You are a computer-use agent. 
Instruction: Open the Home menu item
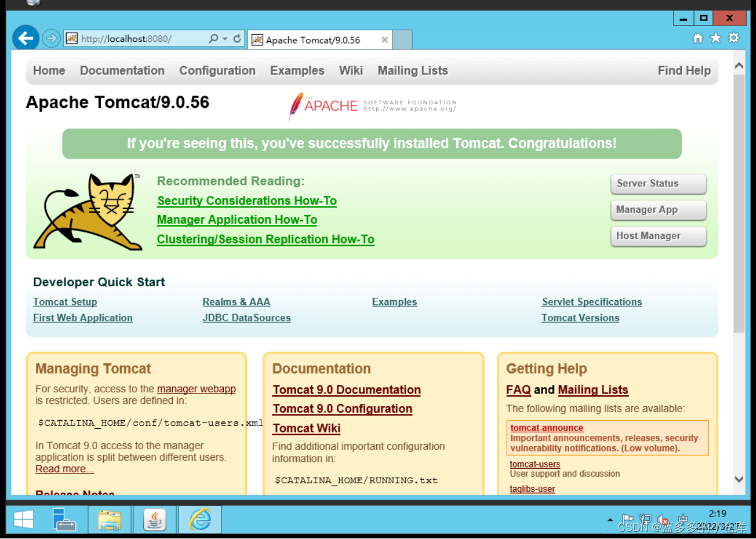pos(49,70)
